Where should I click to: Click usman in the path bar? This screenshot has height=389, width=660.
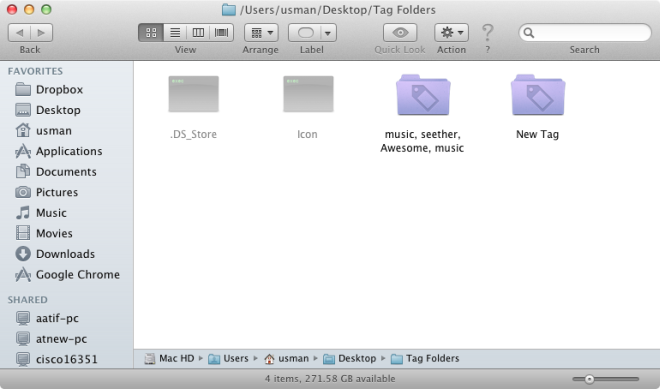click(x=286, y=358)
